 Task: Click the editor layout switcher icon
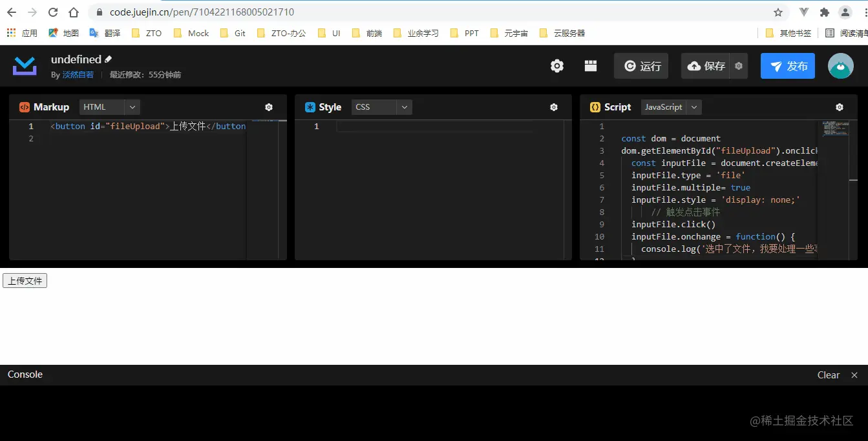click(590, 65)
